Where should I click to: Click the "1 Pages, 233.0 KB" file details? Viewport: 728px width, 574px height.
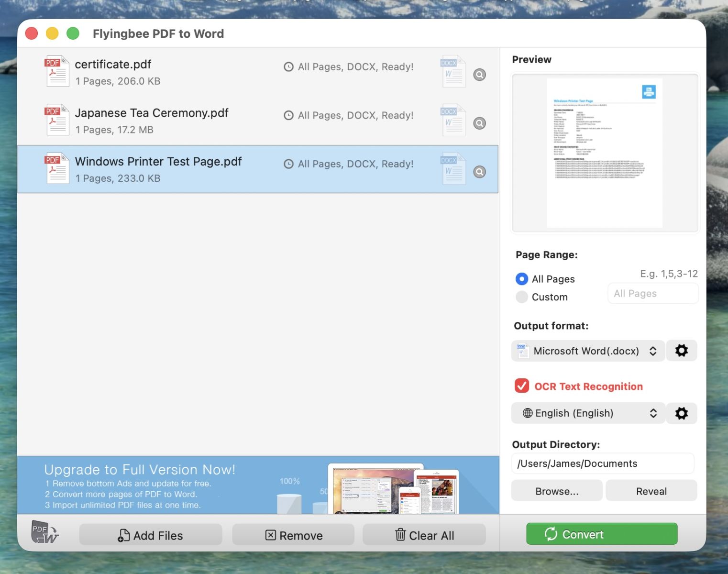(x=118, y=178)
